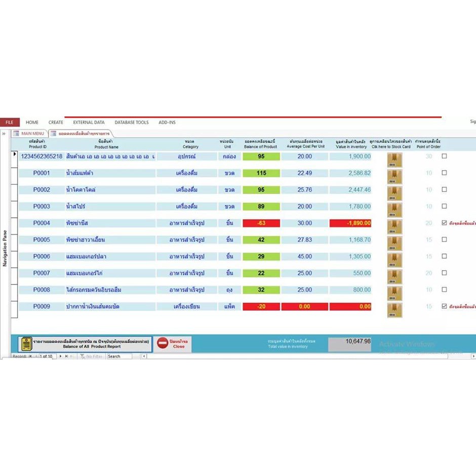The image size is (476, 476).
Task: Click the EXTERNAL DATA ribbon tab
Action: (x=89, y=122)
